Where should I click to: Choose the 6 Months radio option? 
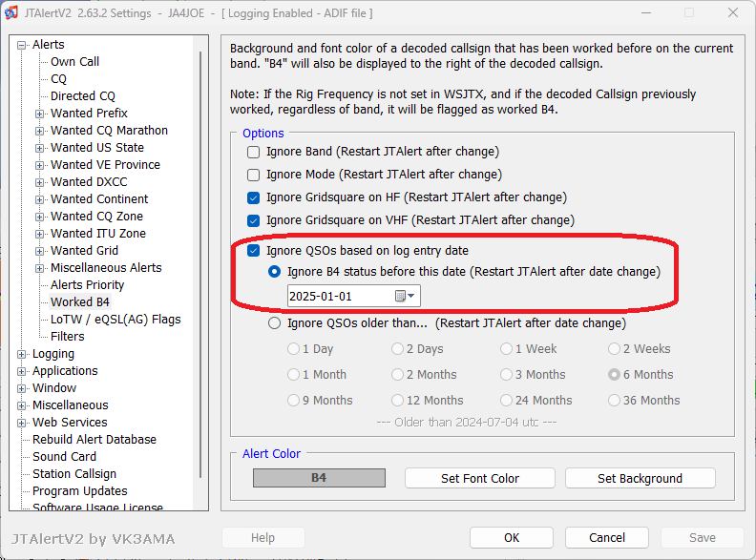[x=614, y=375]
